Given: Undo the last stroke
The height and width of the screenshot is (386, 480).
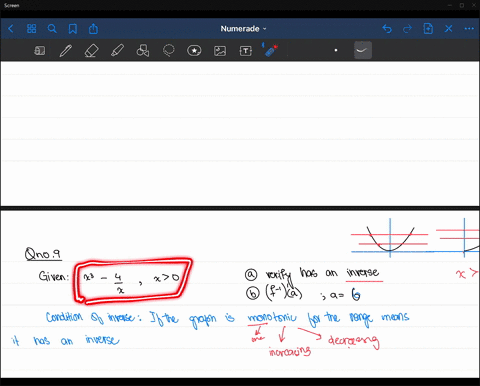Looking at the screenshot, I should click(387, 29).
